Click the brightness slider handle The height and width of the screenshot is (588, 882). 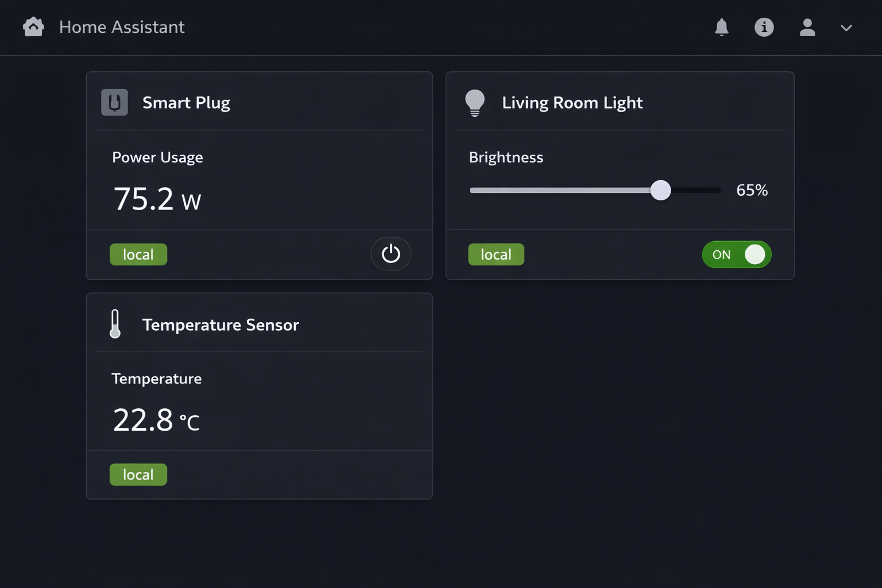click(660, 190)
